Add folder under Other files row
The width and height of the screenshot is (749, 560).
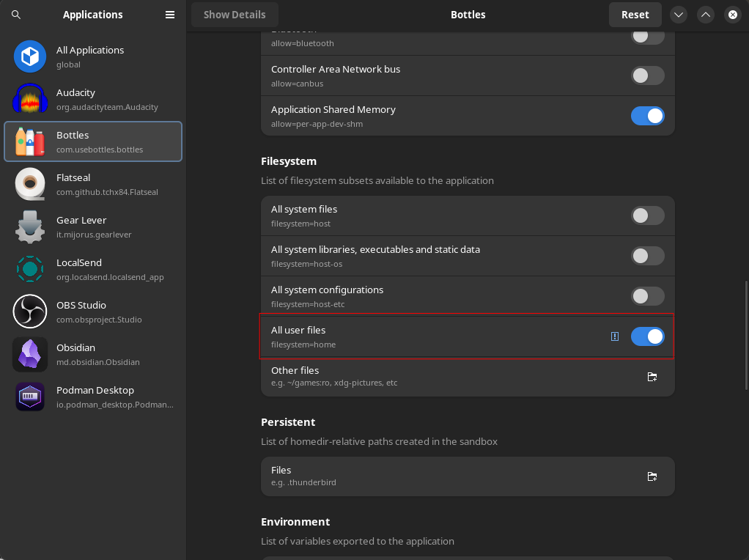pos(652,377)
